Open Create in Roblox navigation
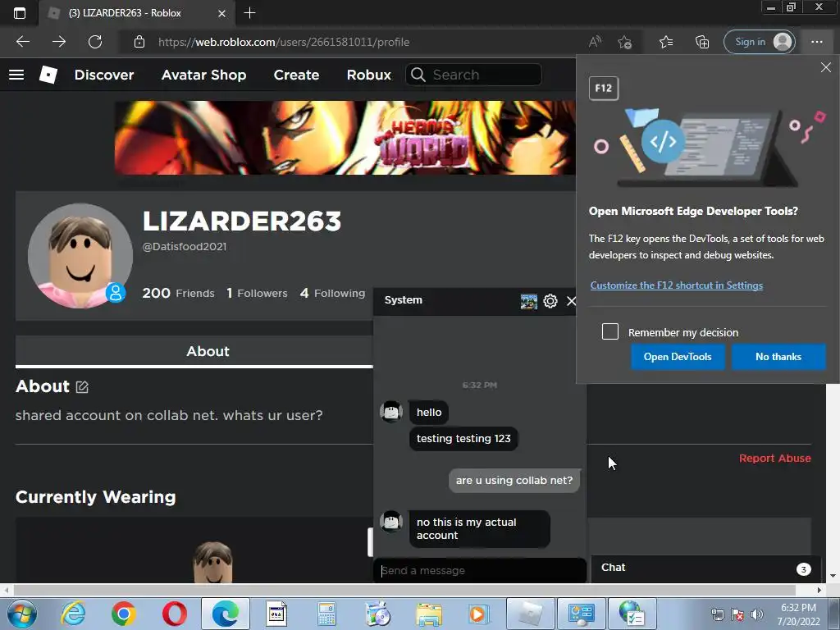The width and height of the screenshot is (840, 630). pyautogui.click(x=296, y=75)
